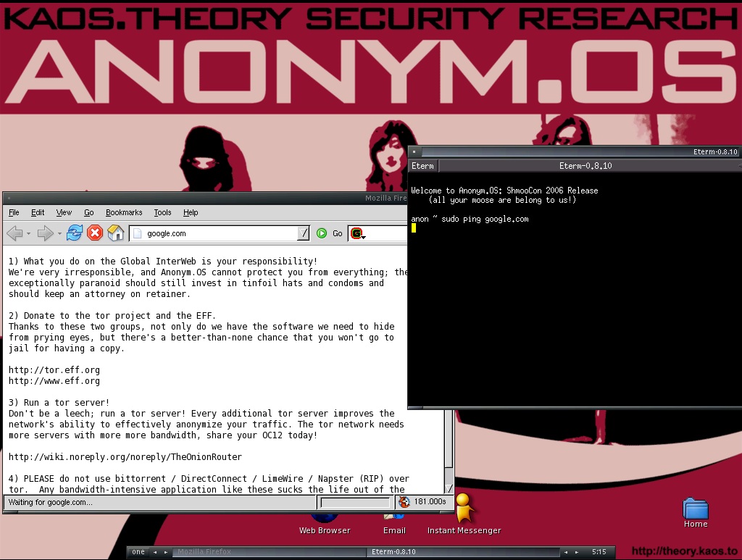
Task: Open the Instant Messenger desktop icon
Action: coord(464,514)
